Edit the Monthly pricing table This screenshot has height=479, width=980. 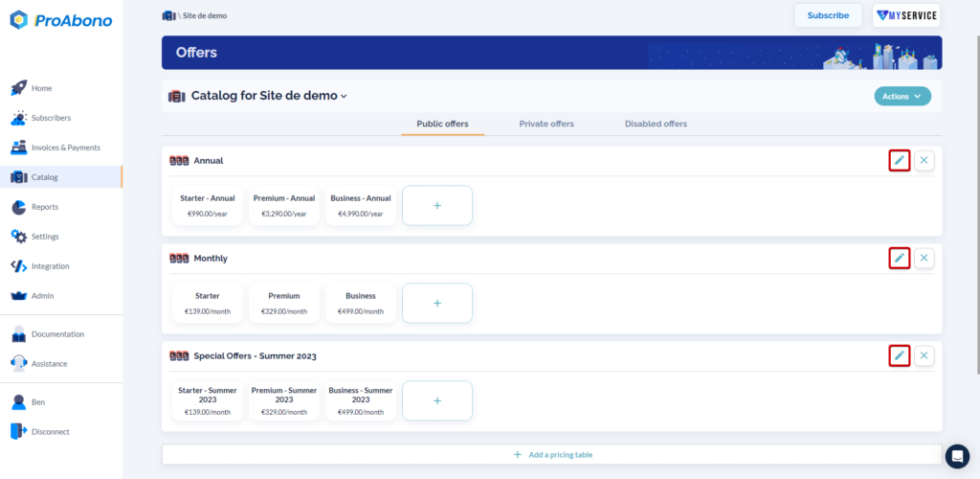(900, 258)
